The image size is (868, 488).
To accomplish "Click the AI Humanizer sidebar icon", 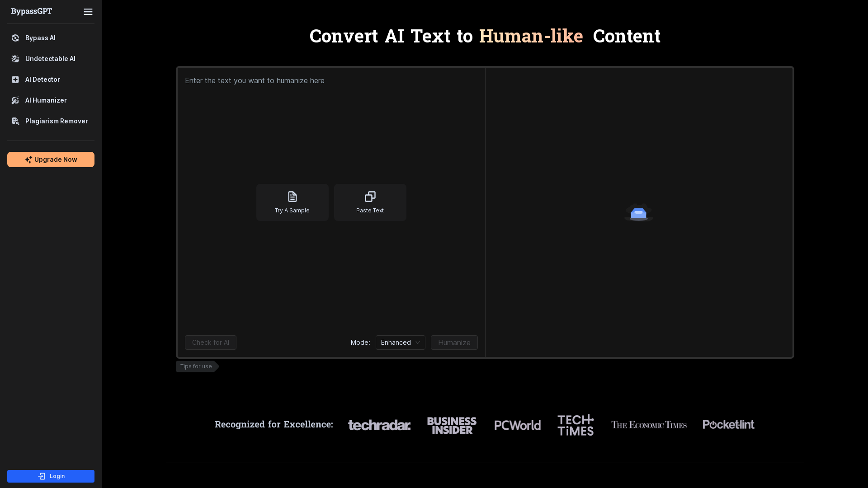I will pos(15,100).
